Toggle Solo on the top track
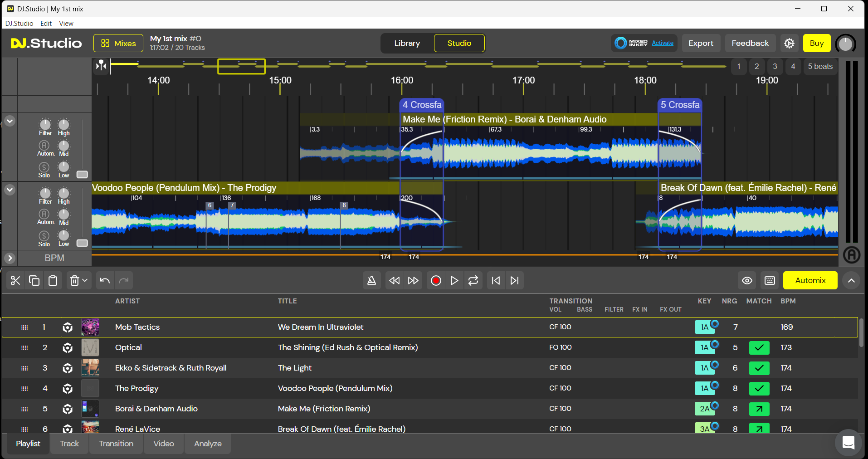 point(44,168)
